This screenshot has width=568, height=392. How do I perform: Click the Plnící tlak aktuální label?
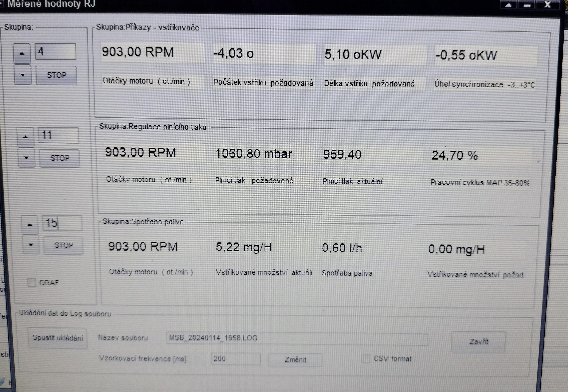pyautogui.click(x=352, y=182)
